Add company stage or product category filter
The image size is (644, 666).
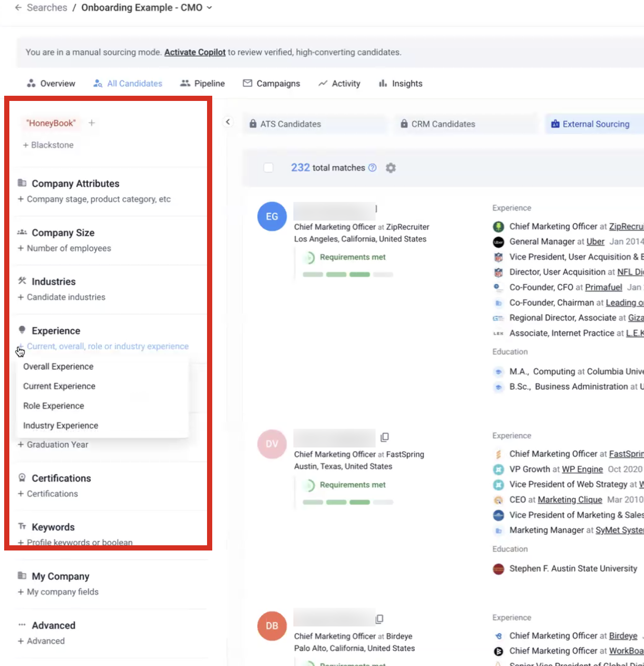point(94,199)
